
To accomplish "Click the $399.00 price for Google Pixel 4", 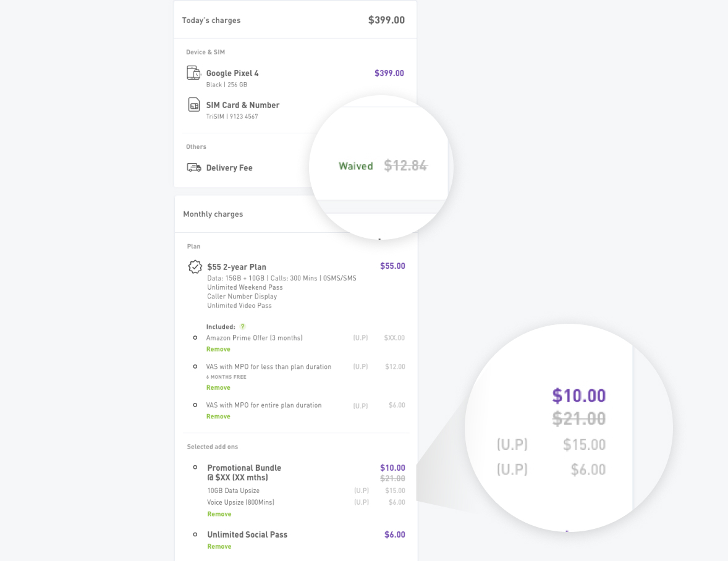I will point(389,72).
